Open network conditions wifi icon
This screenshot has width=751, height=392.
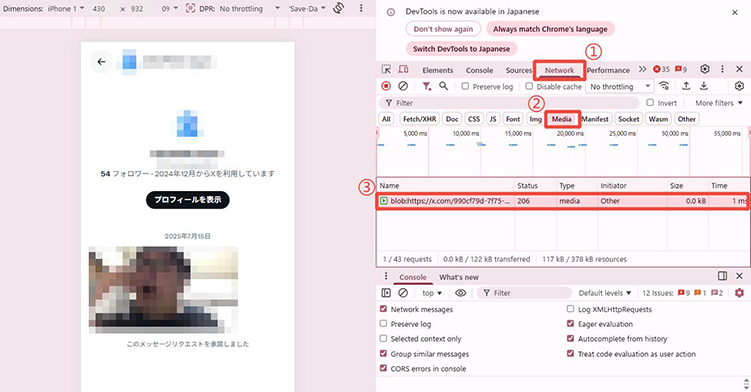tap(664, 86)
